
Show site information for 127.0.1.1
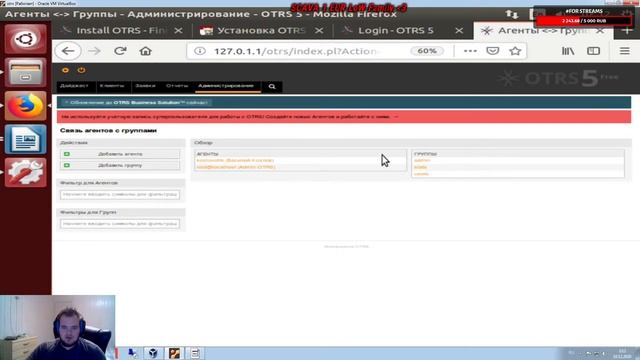pos(200,51)
